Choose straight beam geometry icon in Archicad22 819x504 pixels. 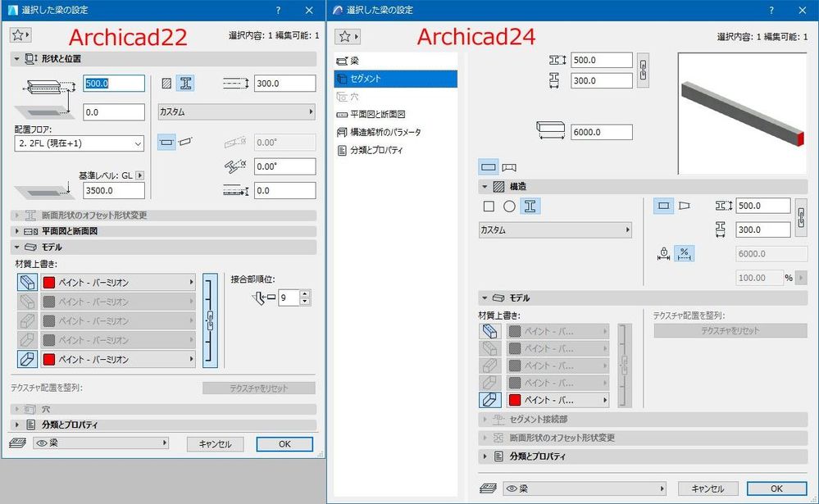click(166, 142)
